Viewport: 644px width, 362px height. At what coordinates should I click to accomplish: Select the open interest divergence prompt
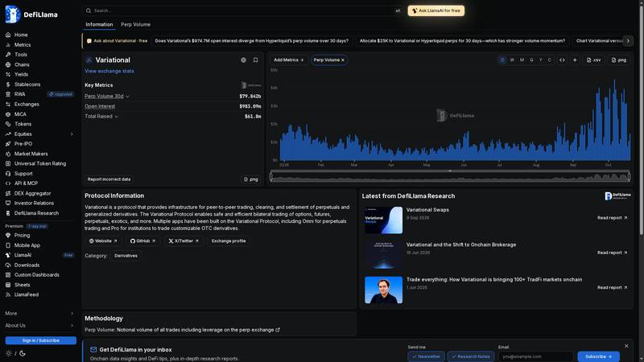(252, 41)
